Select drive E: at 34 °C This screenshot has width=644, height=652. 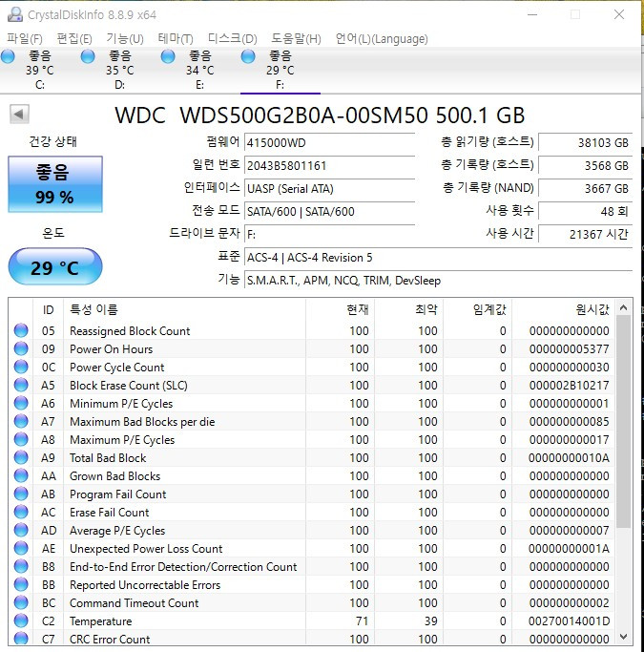point(200,70)
